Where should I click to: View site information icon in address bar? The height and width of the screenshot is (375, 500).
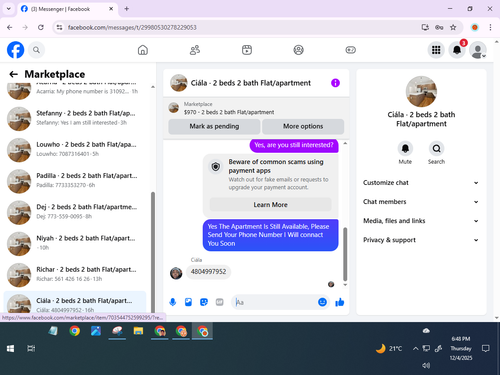tap(59, 27)
